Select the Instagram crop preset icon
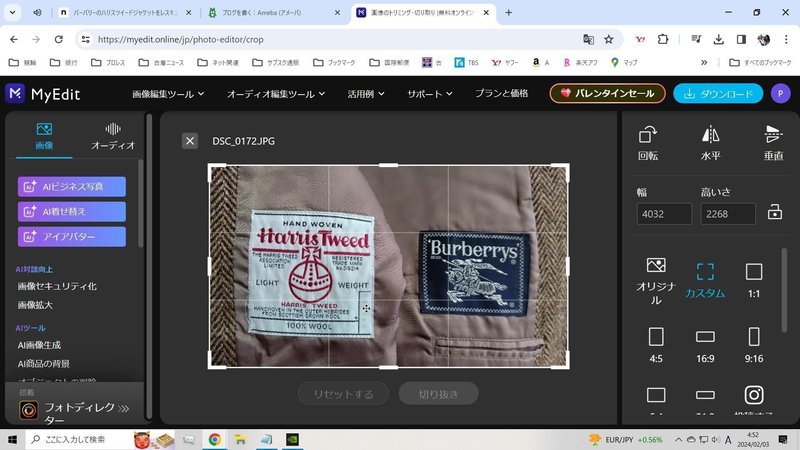Image resolution: width=800 pixels, height=450 pixels. click(754, 395)
